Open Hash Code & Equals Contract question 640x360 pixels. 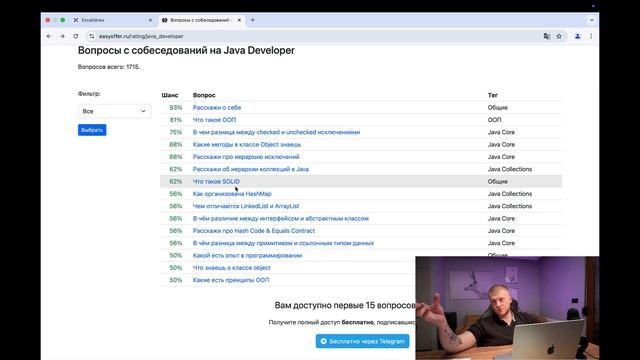point(253,231)
